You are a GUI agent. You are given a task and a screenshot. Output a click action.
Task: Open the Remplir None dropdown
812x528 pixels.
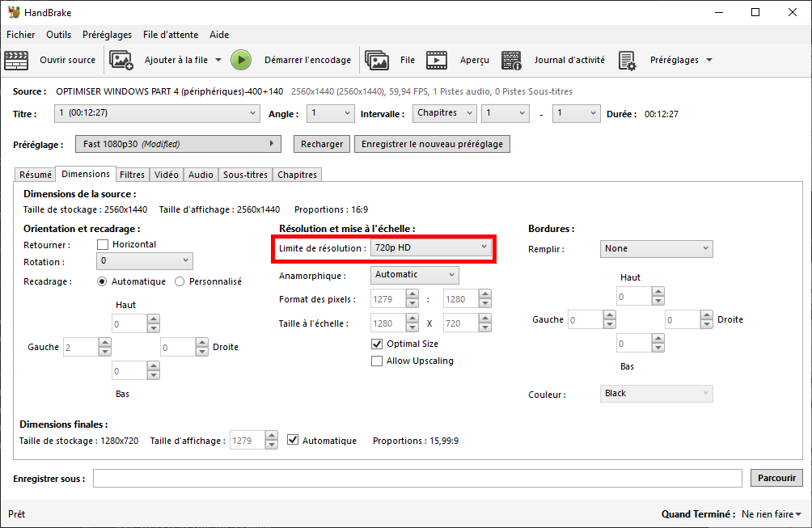656,249
